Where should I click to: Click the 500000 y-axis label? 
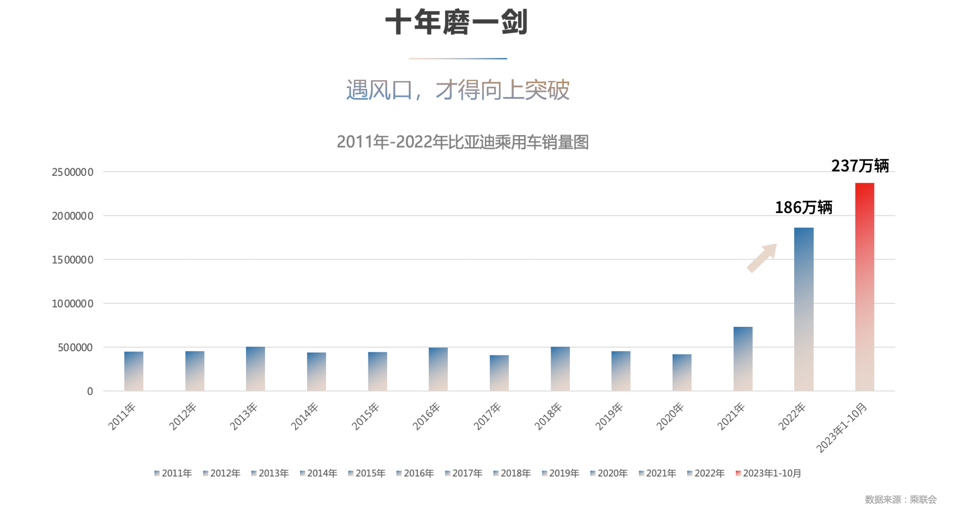click(x=75, y=348)
